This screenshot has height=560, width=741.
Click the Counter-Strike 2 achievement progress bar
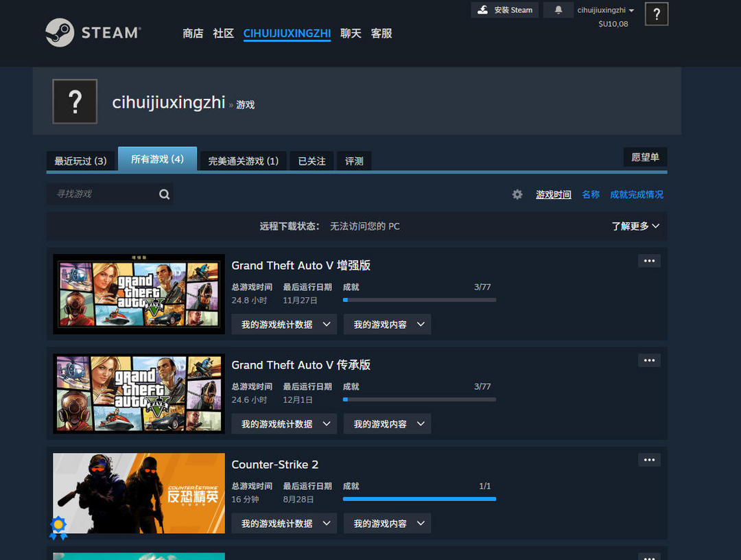point(419,499)
